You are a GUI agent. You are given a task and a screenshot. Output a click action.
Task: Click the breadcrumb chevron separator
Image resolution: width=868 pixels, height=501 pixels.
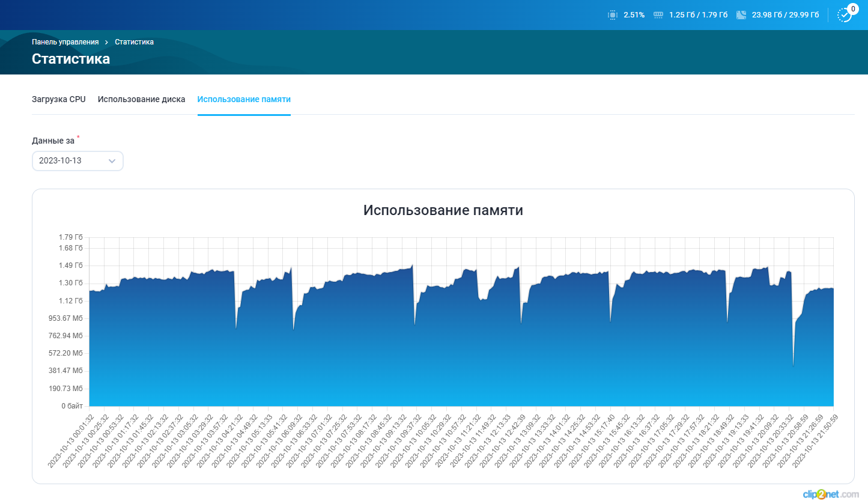(106, 42)
